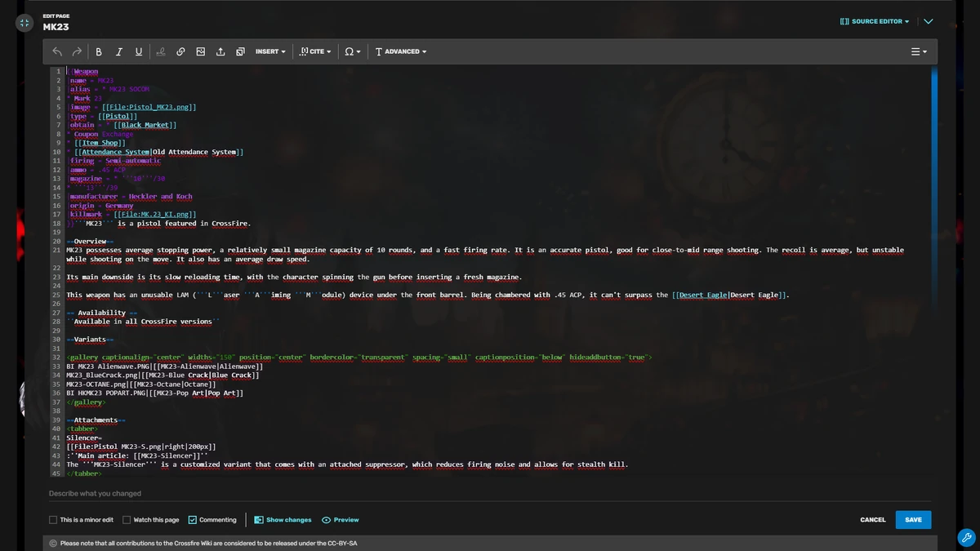Undo the last edit with the undo arrow

(56, 51)
